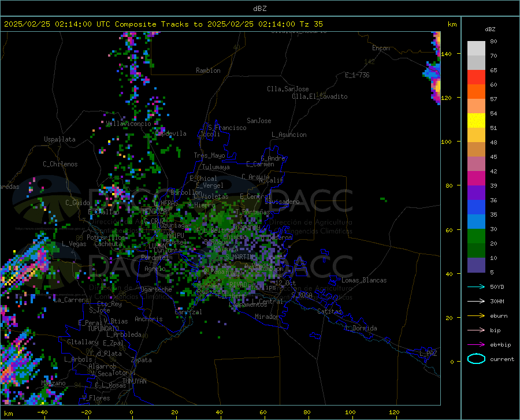This screenshot has height=420, width=520.
Task: Click the TUNUYAN map label
Action: pyautogui.click(x=134, y=381)
